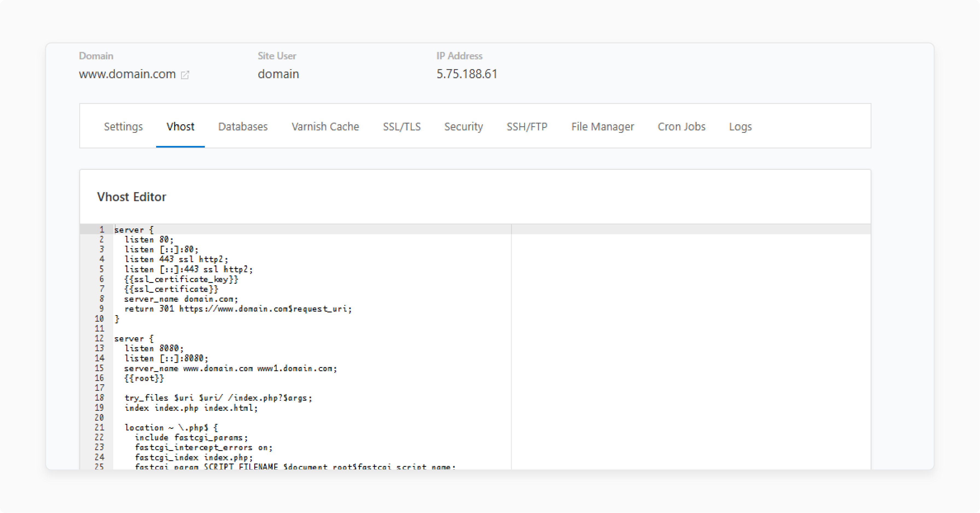
Task: Click the 'return 301 https://www.domain.com$request_uri;' line
Action: tap(238, 309)
